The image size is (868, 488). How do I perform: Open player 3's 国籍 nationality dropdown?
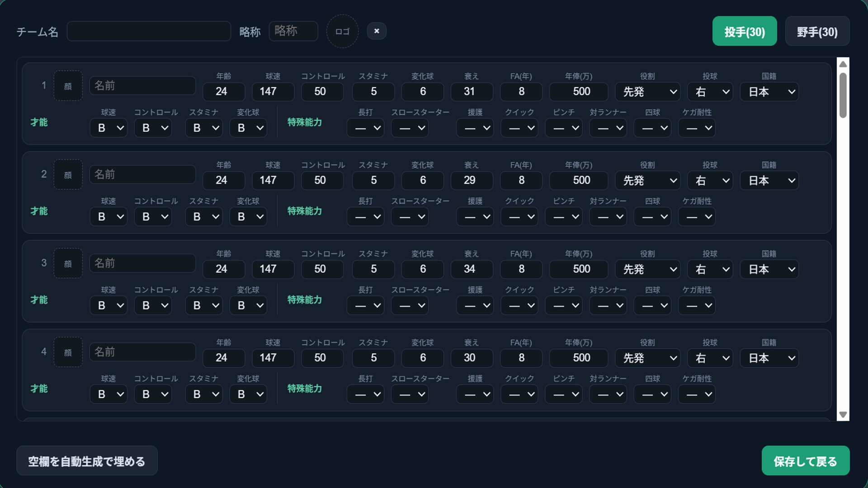tap(769, 269)
